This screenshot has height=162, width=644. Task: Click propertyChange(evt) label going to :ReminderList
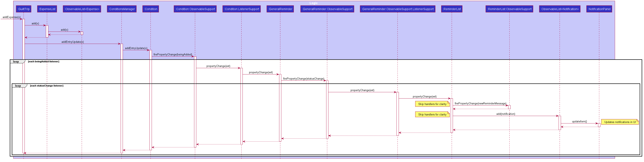425,97
